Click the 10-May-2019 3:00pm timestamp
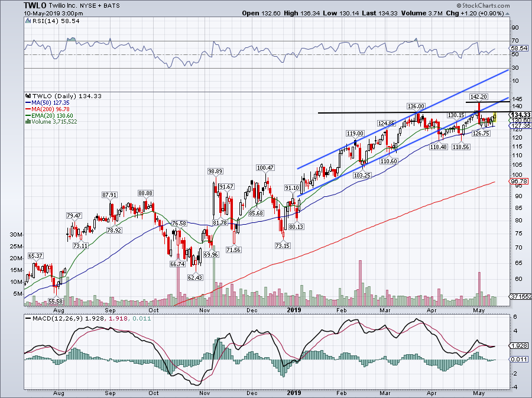Viewport: 532px width, 398px height. coord(53,14)
